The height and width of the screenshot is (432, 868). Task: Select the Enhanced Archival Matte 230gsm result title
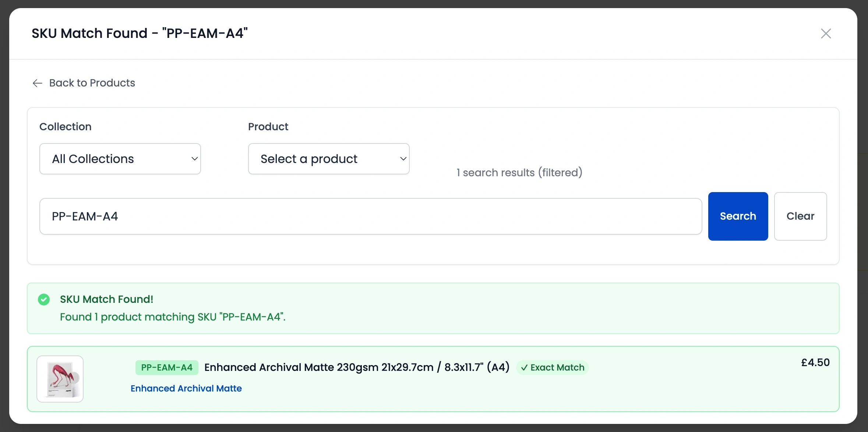click(x=357, y=367)
